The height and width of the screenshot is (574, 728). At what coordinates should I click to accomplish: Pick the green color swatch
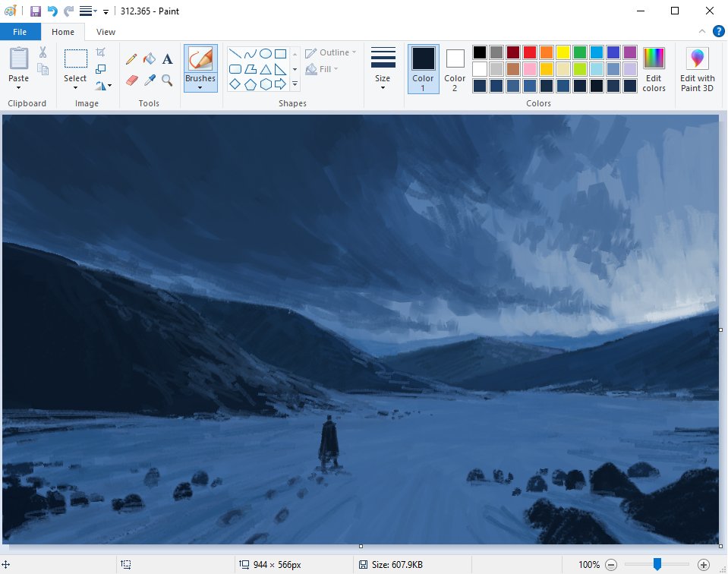click(580, 52)
